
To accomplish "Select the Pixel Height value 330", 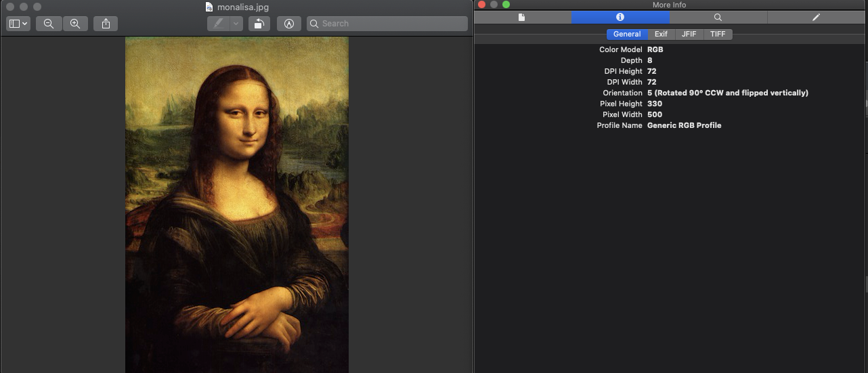I will click(654, 104).
